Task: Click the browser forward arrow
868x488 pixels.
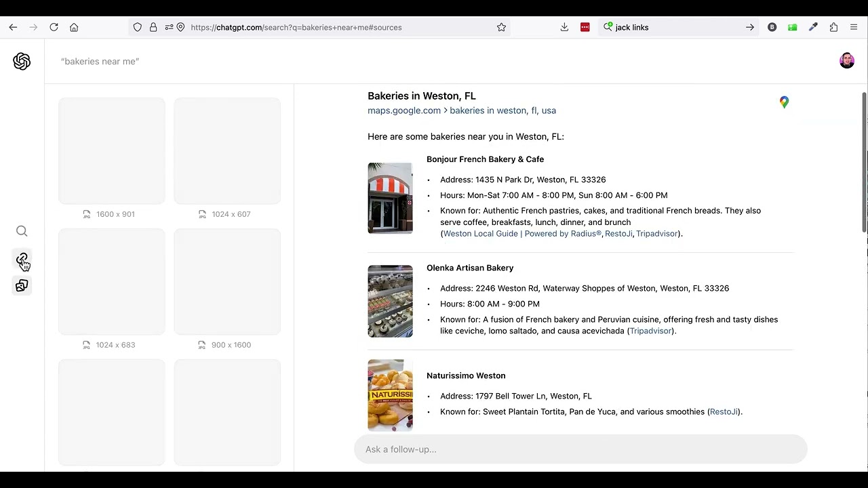Action: 33,27
